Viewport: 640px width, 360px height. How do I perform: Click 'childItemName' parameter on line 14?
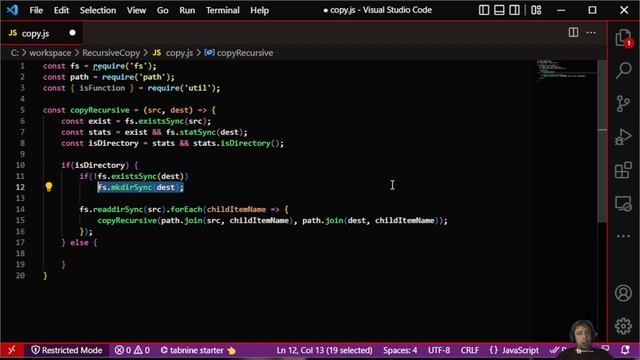point(236,209)
